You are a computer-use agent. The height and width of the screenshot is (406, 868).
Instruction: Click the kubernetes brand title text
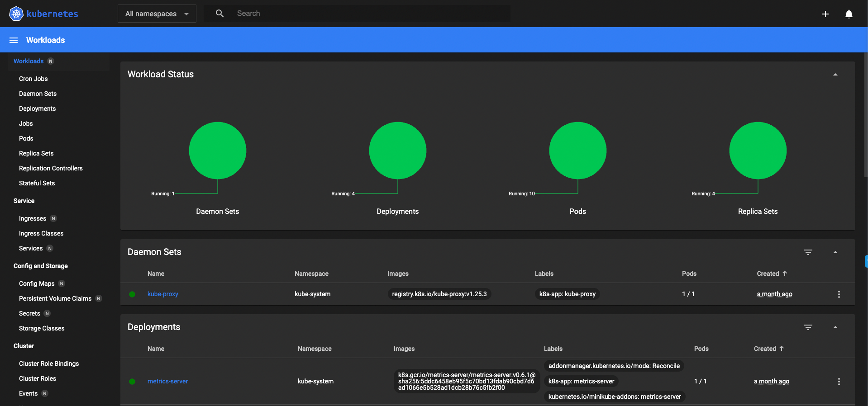point(52,14)
